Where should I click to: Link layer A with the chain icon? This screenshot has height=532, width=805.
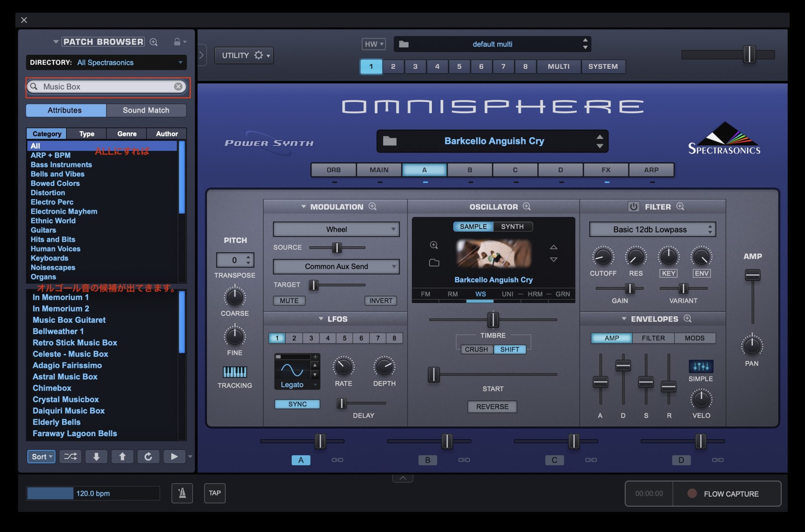(x=337, y=460)
